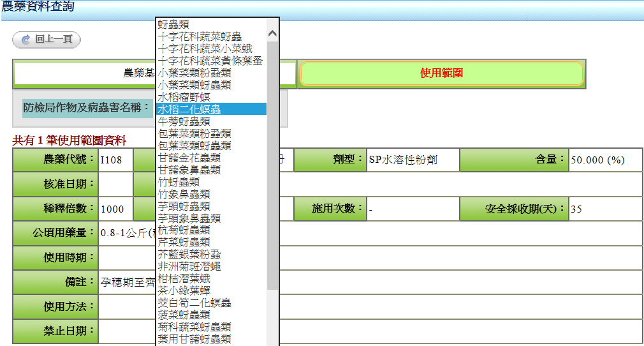Image resolution: width=644 pixels, height=346 pixels.
Task: Pick 葉用甘藷蚜蟲類 in the list
Action: (194, 339)
